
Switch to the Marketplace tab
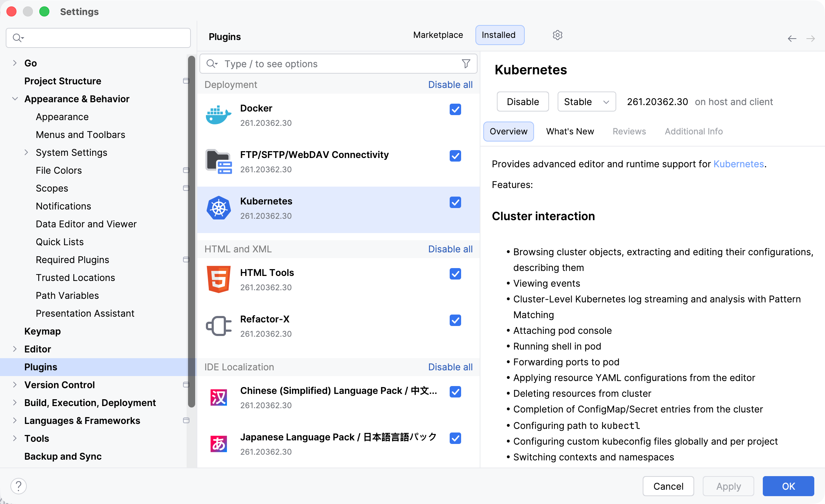point(438,35)
